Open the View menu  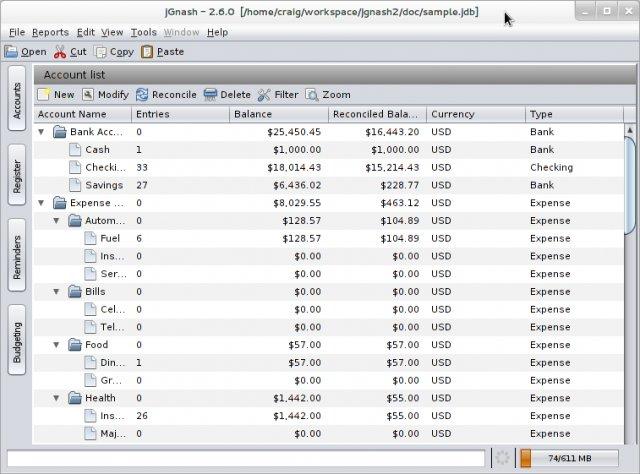pyautogui.click(x=112, y=32)
